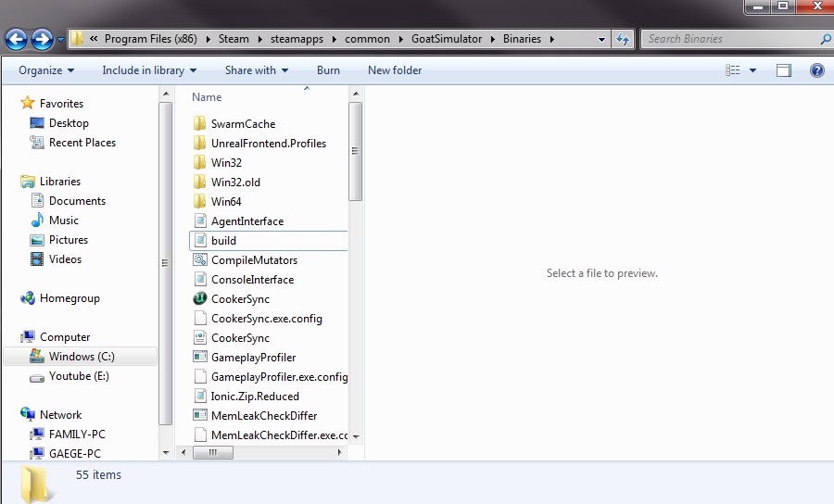Image resolution: width=834 pixels, height=504 pixels.
Task: Select the Win64 folder icon
Action: click(199, 201)
